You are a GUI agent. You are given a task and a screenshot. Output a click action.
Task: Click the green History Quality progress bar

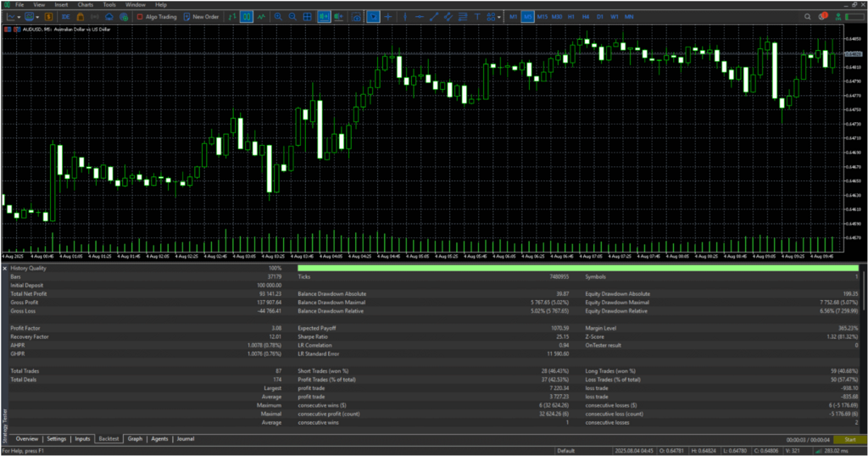pyautogui.click(x=576, y=268)
